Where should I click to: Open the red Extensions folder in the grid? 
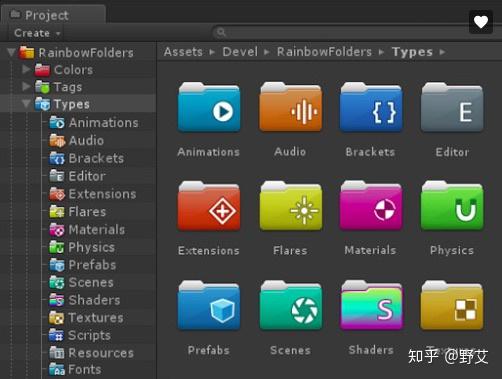click(x=209, y=206)
